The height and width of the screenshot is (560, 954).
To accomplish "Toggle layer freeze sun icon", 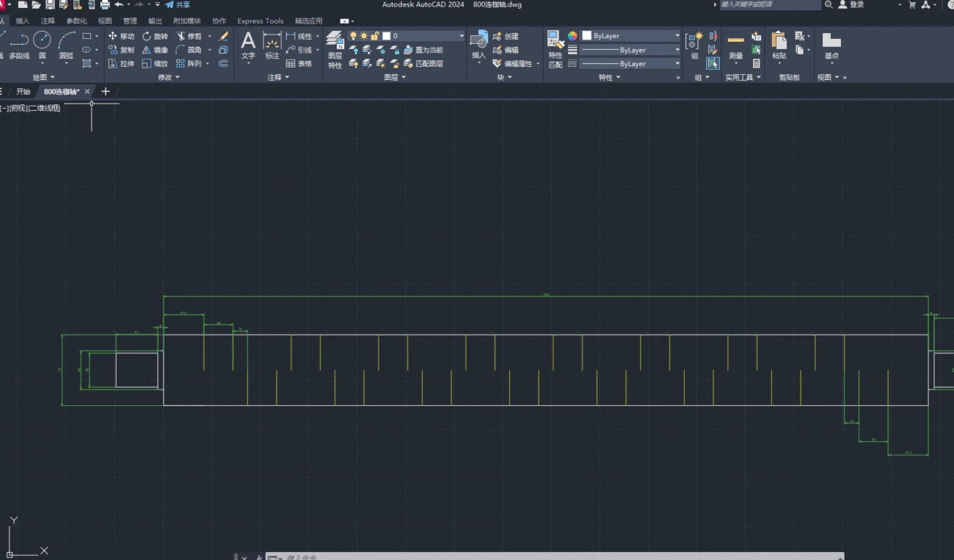I will pyautogui.click(x=363, y=36).
